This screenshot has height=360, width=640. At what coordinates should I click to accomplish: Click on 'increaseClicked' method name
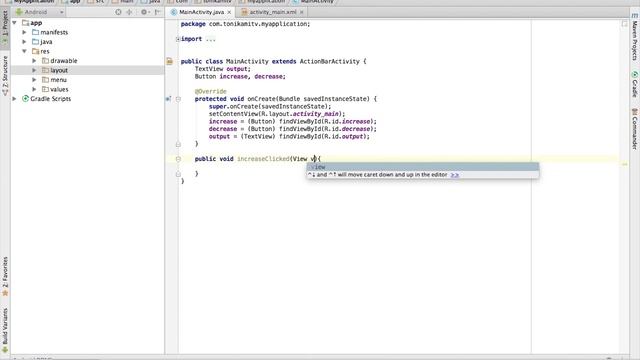263,159
